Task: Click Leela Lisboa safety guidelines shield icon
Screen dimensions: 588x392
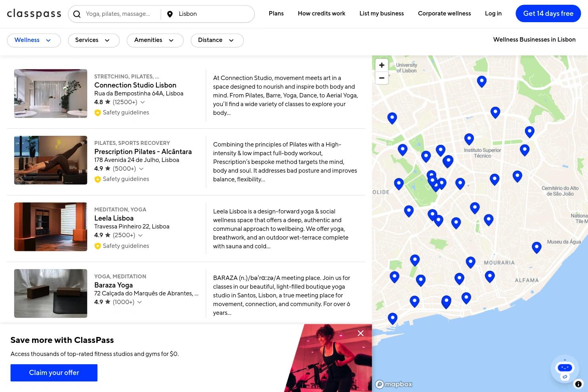Action: (x=97, y=246)
